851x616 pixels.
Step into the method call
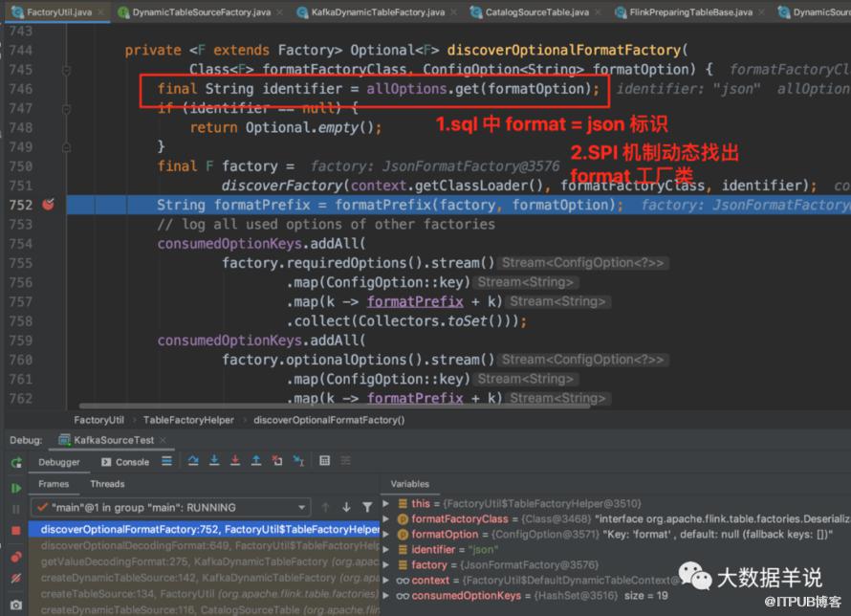click(214, 461)
